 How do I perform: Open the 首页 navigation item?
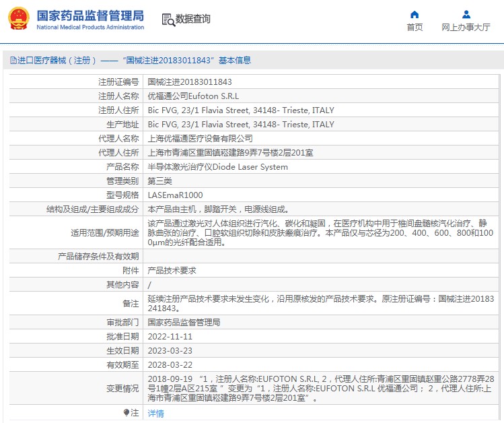[x=415, y=28]
